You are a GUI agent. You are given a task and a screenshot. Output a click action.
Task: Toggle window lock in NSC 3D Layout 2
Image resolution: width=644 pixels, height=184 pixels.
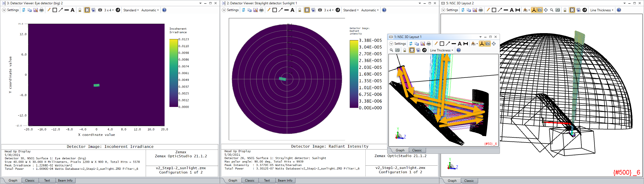click(565, 10)
